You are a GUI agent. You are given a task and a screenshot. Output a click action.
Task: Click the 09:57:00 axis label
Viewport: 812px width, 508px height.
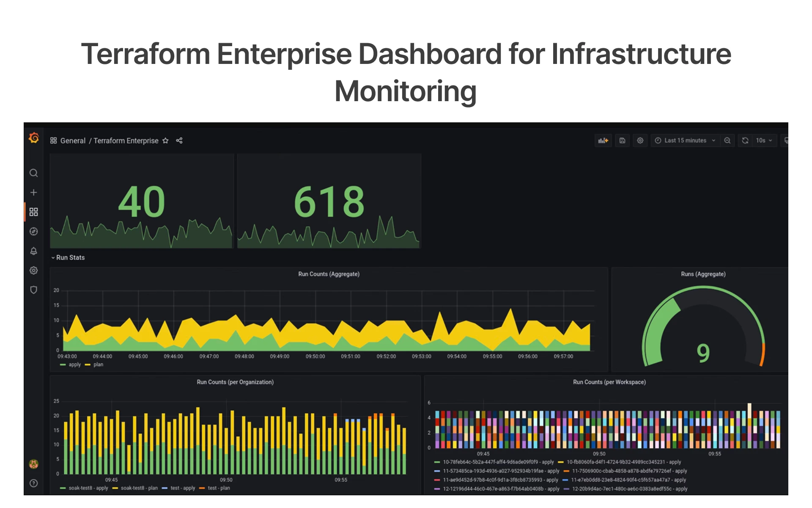(564, 356)
